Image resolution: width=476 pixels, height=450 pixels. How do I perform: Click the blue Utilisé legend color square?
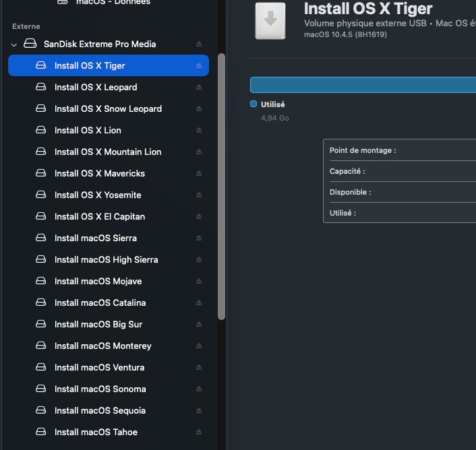[254, 104]
